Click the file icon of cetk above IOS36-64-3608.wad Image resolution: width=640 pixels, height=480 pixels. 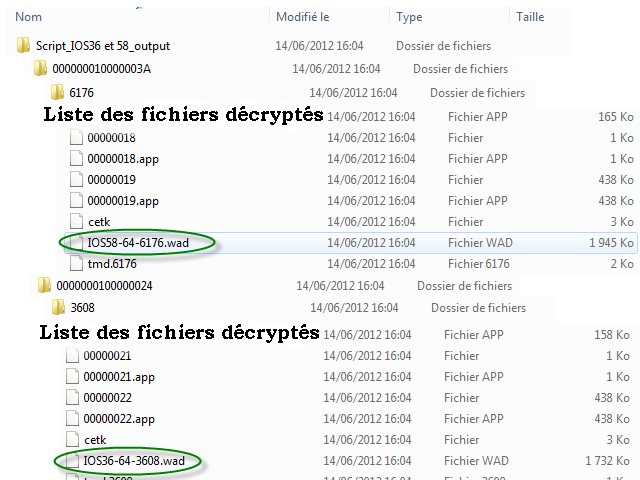(72, 440)
